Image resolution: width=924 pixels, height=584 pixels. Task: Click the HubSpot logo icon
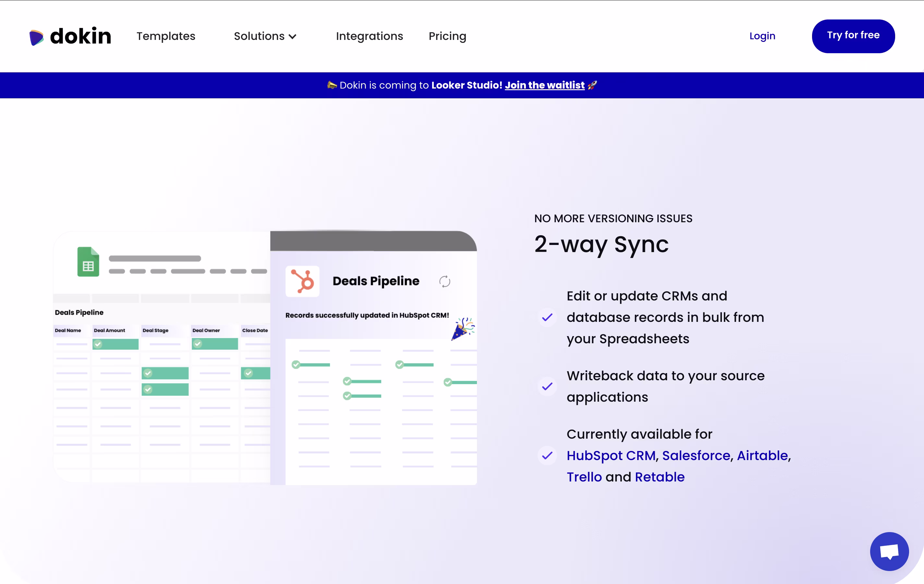pos(302,281)
